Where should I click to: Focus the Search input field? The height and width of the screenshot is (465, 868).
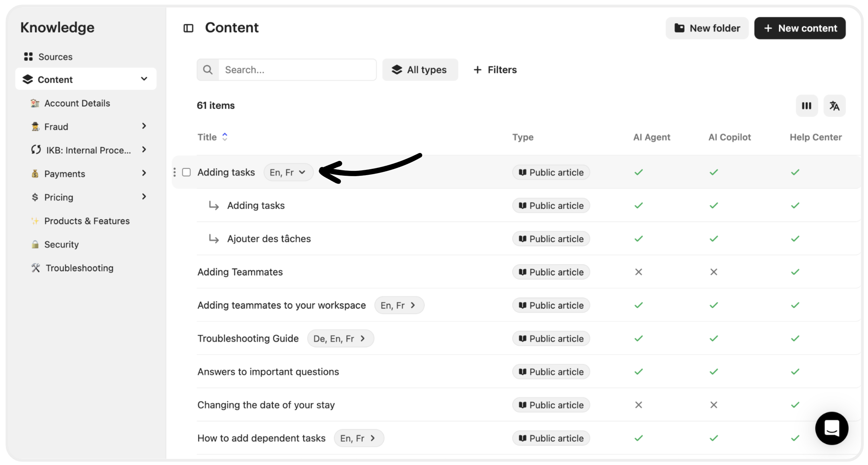coord(297,70)
